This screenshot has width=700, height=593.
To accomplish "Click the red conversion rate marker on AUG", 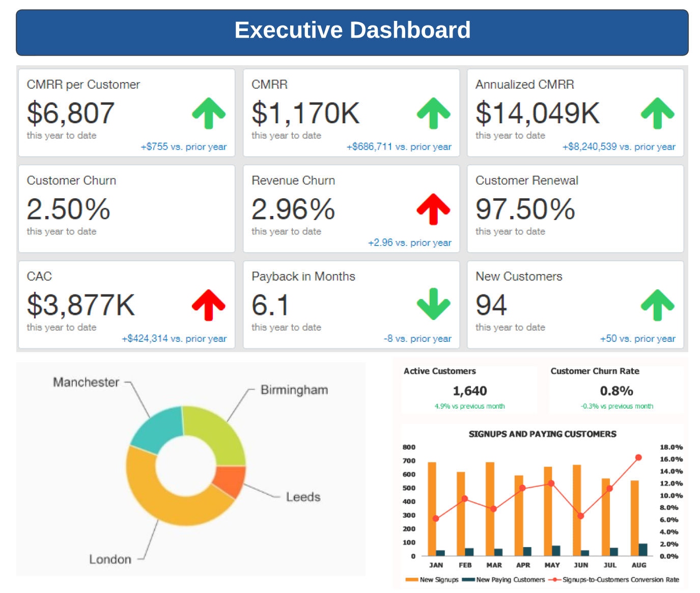I will click(639, 458).
